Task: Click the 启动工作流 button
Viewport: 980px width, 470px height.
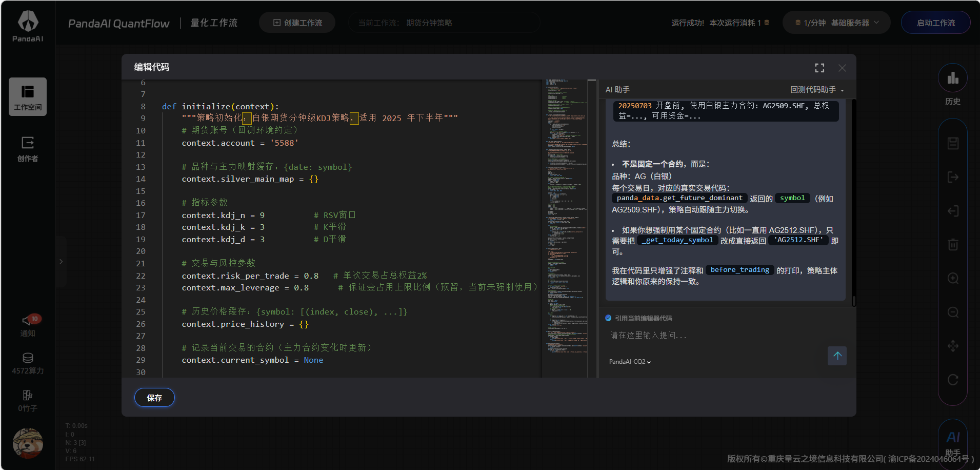Action: (x=935, y=23)
